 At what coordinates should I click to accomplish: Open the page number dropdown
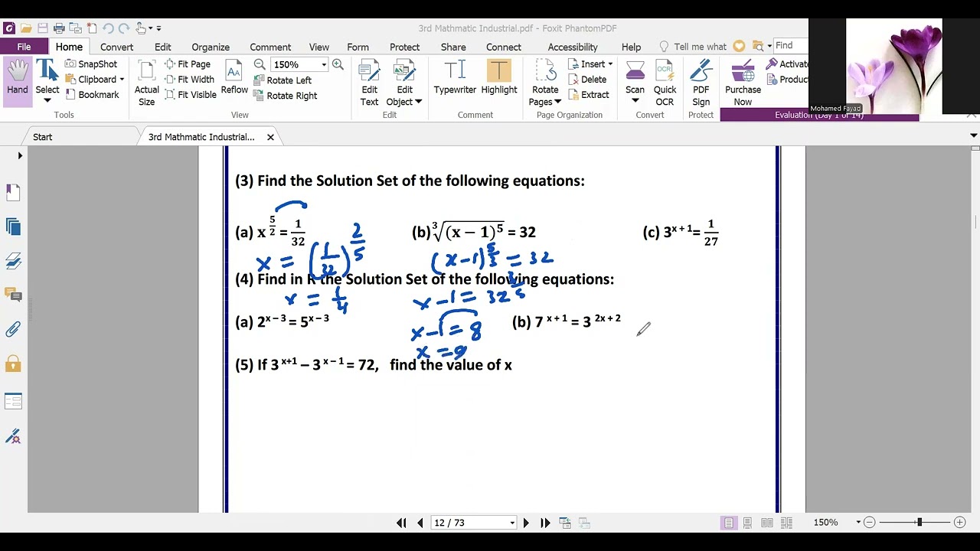[x=512, y=523]
